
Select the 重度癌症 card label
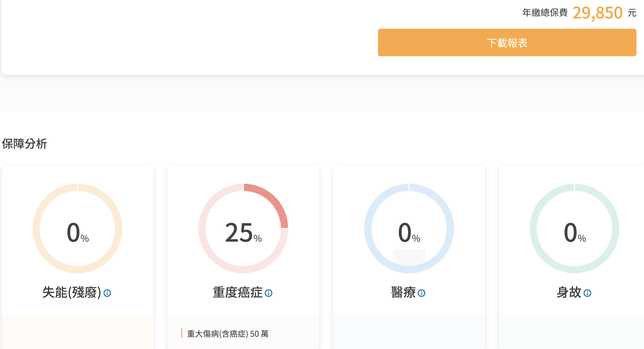pyautogui.click(x=237, y=292)
